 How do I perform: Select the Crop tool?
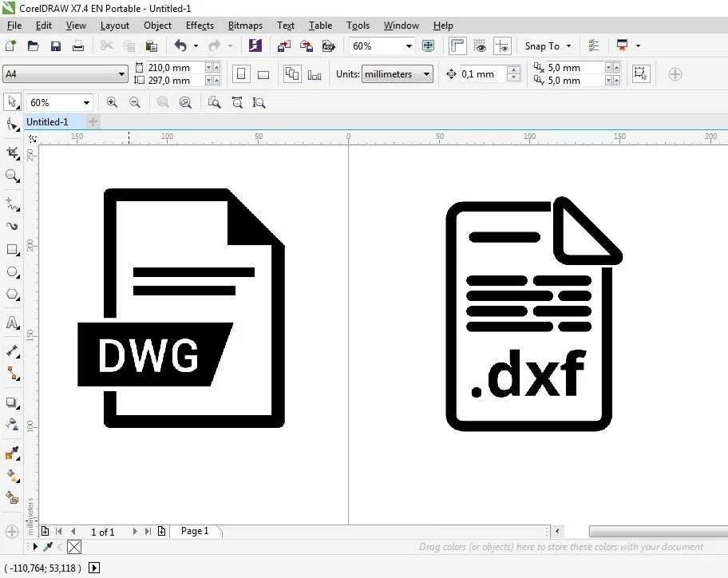coord(12,152)
